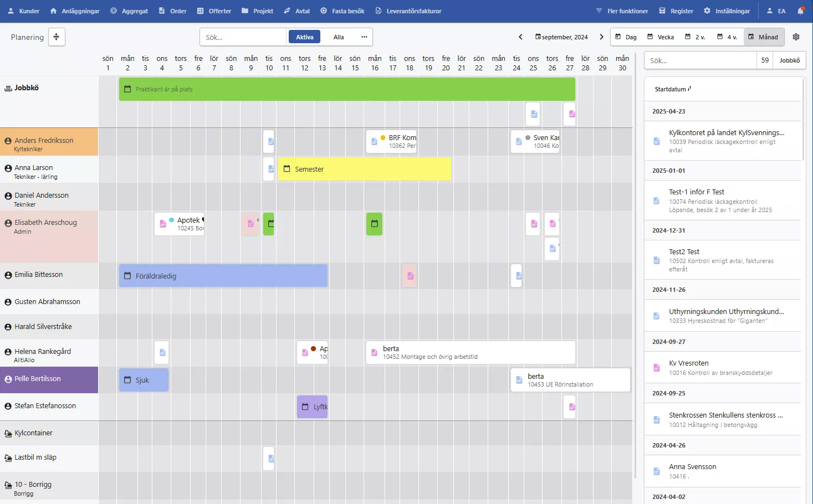Screen dimensions: 813x504
Task: Toggle Startdatum sort order
Action: [x=673, y=89]
